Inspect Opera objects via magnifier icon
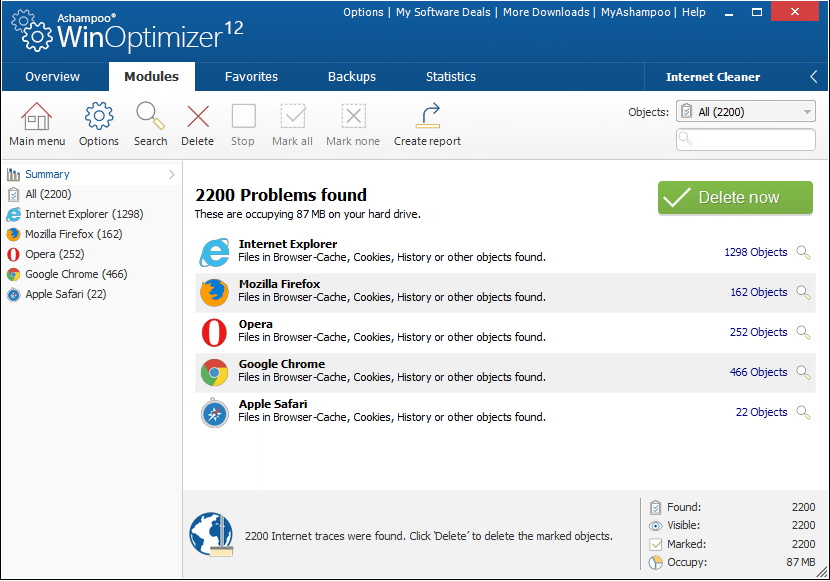This screenshot has width=830, height=581. point(804,332)
